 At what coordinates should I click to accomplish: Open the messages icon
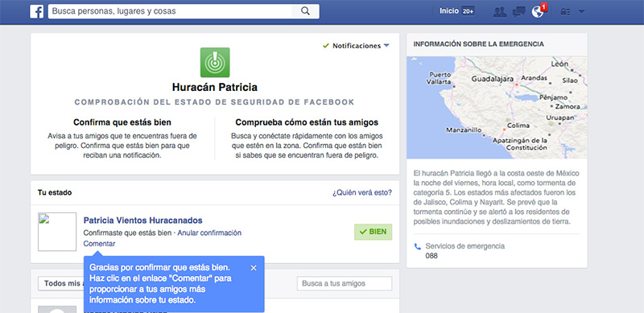518,12
